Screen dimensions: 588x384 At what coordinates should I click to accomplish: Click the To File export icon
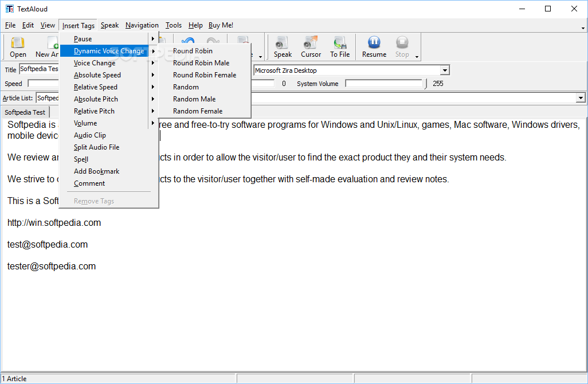(x=340, y=47)
